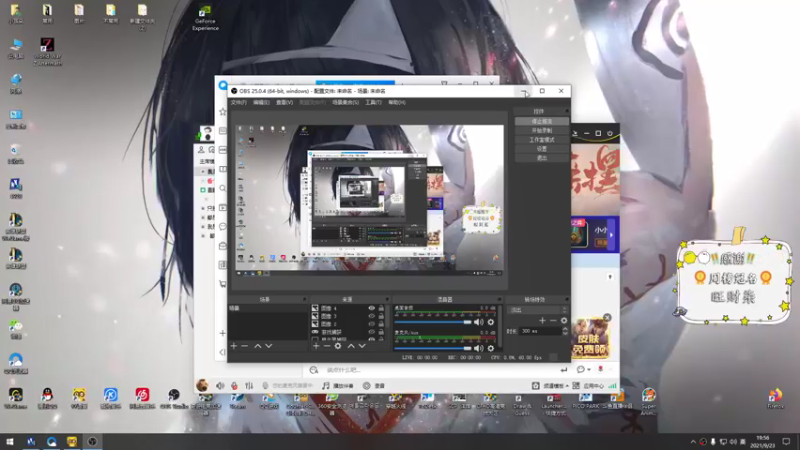Click 工作室模式 button in OBS controls
The height and width of the screenshot is (450, 800).
[542, 140]
